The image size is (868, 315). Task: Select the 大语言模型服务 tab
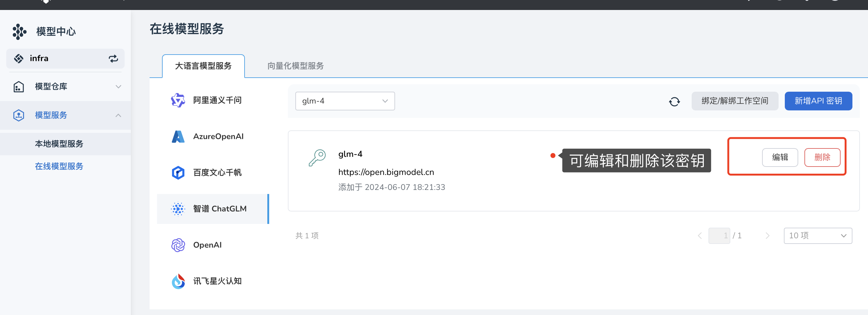(203, 66)
